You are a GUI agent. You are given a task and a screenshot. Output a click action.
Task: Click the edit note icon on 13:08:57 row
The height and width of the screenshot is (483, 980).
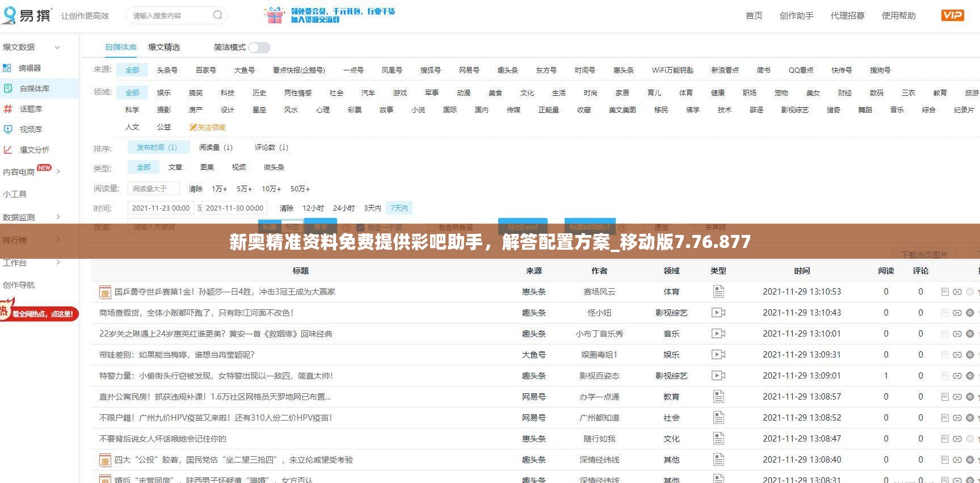point(945,397)
